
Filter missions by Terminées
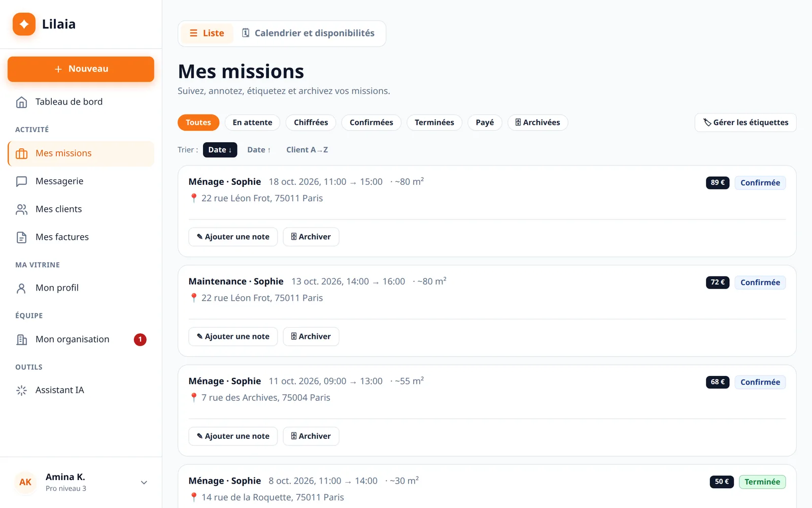tap(434, 122)
